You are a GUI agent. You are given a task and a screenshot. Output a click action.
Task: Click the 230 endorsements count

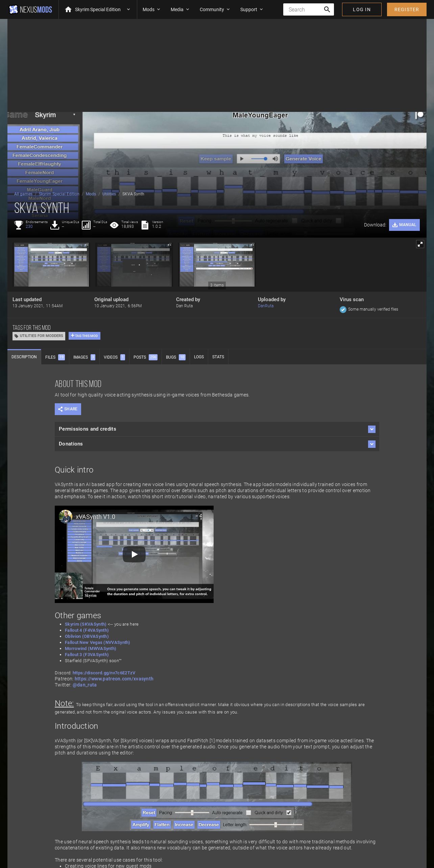point(29,226)
